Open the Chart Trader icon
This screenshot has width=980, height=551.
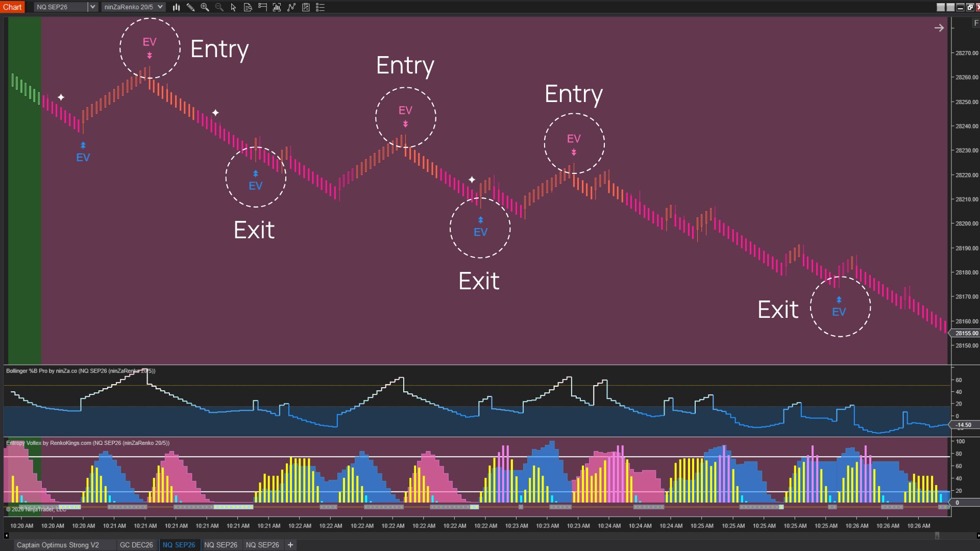click(262, 7)
